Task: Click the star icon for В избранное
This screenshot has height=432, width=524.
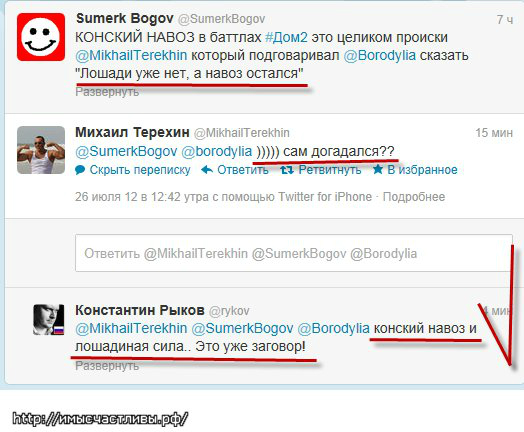Action: point(378,169)
